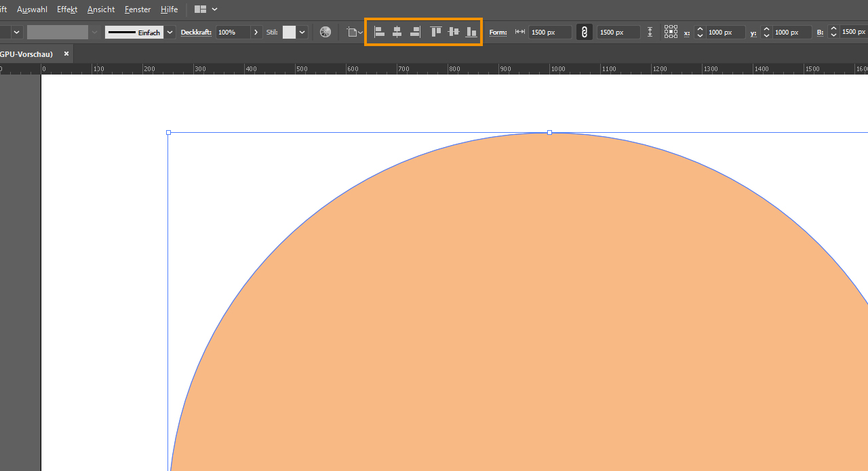The image size is (868, 471).
Task: Open the recolor artwork color wheel icon
Action: (325, 32)
